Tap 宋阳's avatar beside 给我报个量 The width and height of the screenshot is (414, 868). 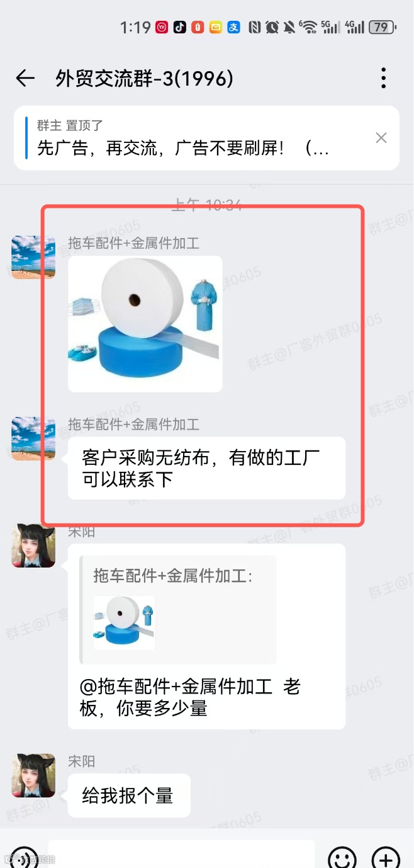tap(33, 775)
